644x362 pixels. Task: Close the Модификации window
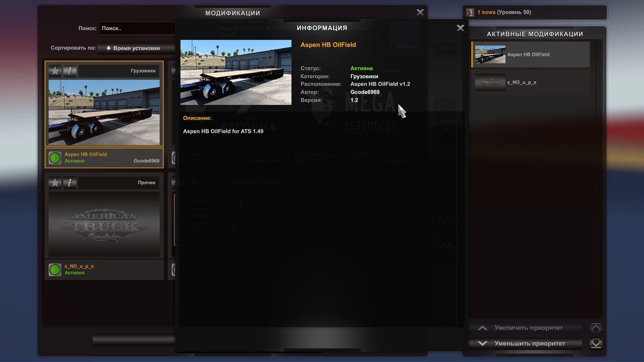pos(420,12)
